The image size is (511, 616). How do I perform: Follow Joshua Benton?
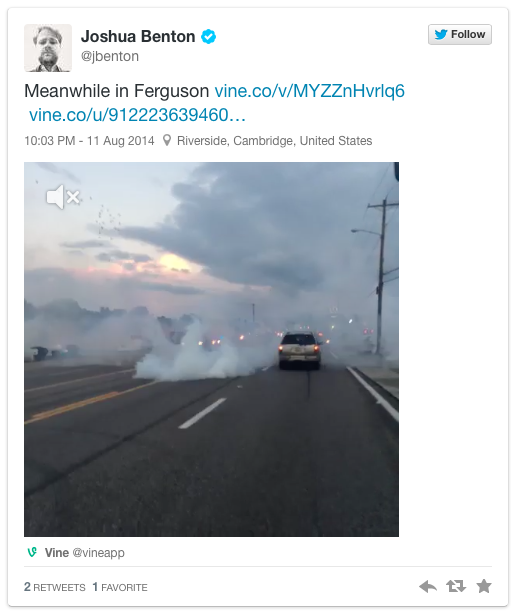460,35
